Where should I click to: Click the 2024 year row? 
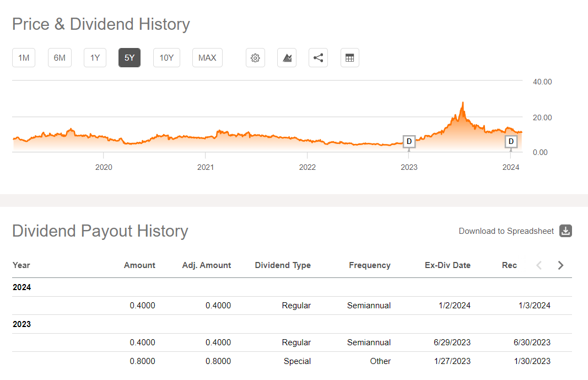pos(22,287)
